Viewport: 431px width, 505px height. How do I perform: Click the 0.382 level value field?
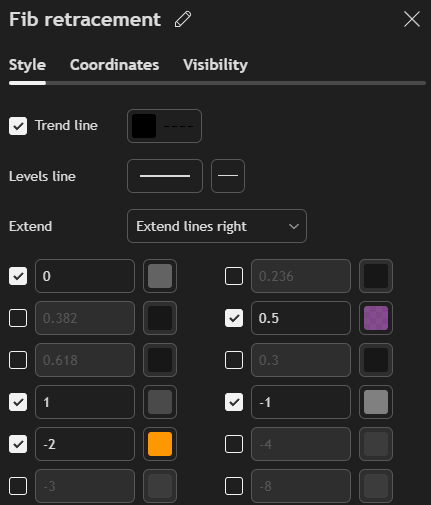pos(85,318)
